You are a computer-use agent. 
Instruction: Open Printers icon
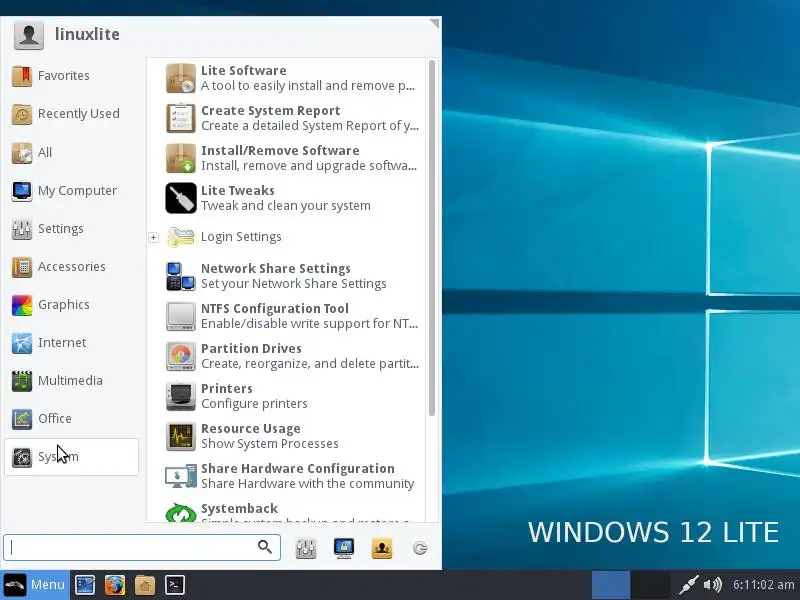coord(181,396)
